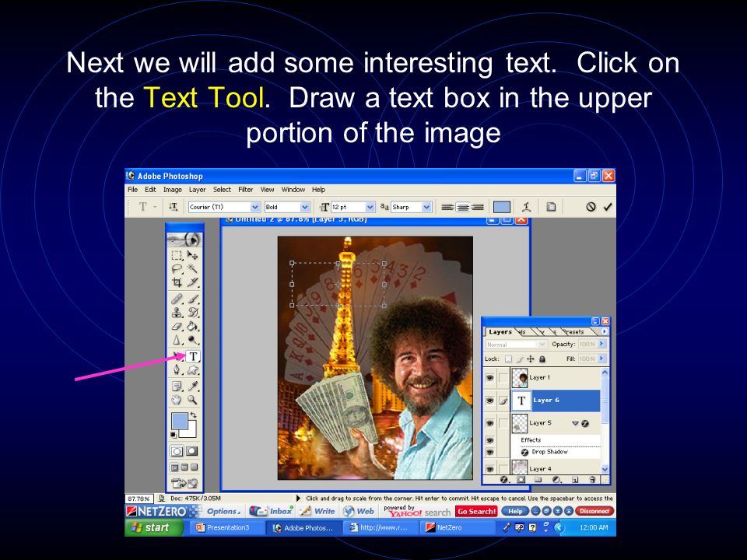The width and height of the screenshot is (747, 560).
Task: Toggle lock position icon
Action: [x=531, y=359]
